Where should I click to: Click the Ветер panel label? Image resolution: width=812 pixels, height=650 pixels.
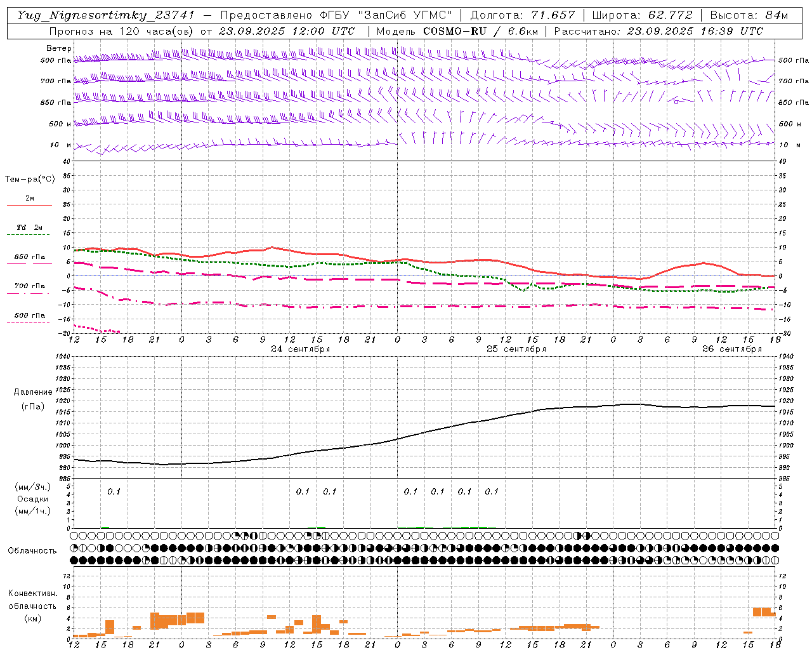[59, 48]
